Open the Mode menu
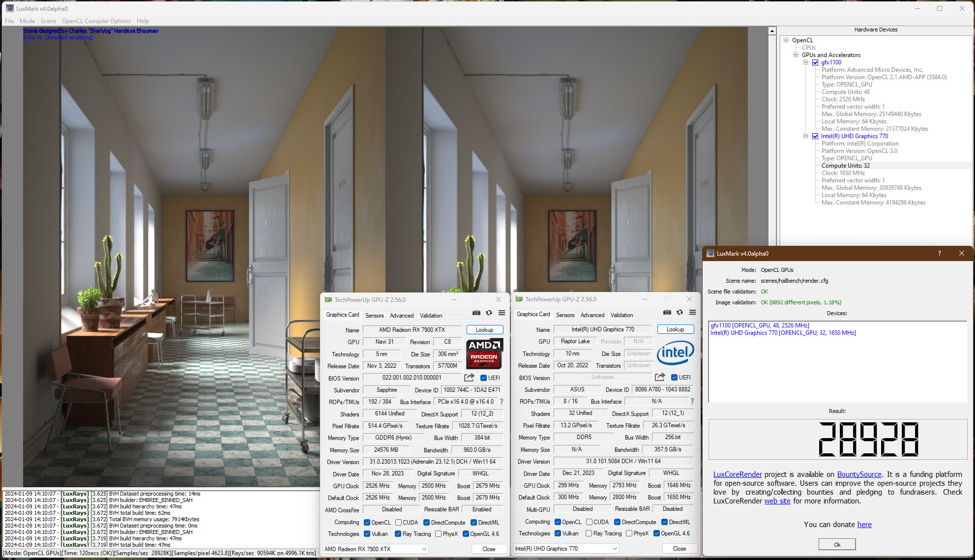This screenshot has width=975, height=560. [x=27, y=21]
